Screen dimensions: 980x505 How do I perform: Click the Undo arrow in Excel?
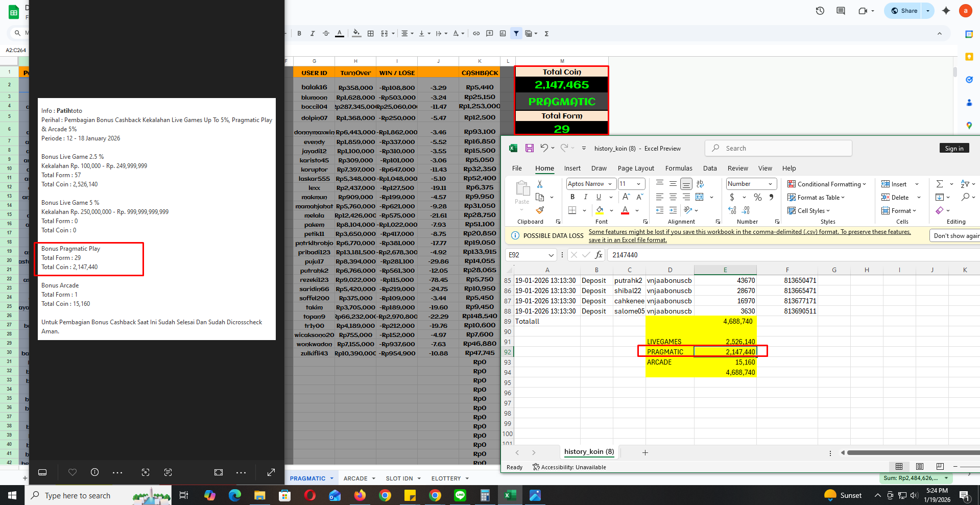(x=544, y=148)
